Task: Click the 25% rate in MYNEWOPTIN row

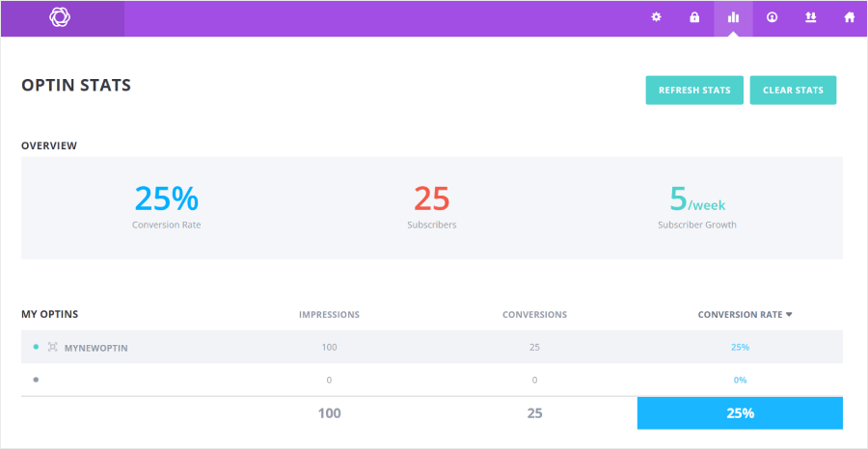Action: [x=740, y=347]
